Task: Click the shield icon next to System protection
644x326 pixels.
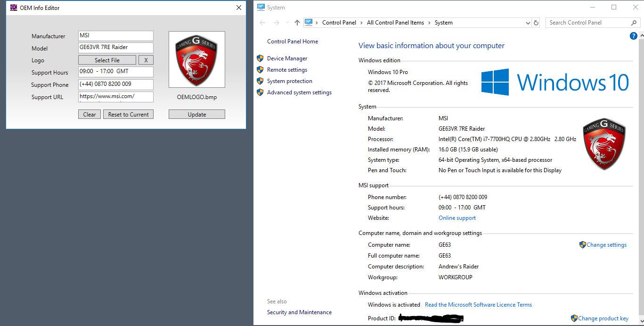Action: (260, 81)
